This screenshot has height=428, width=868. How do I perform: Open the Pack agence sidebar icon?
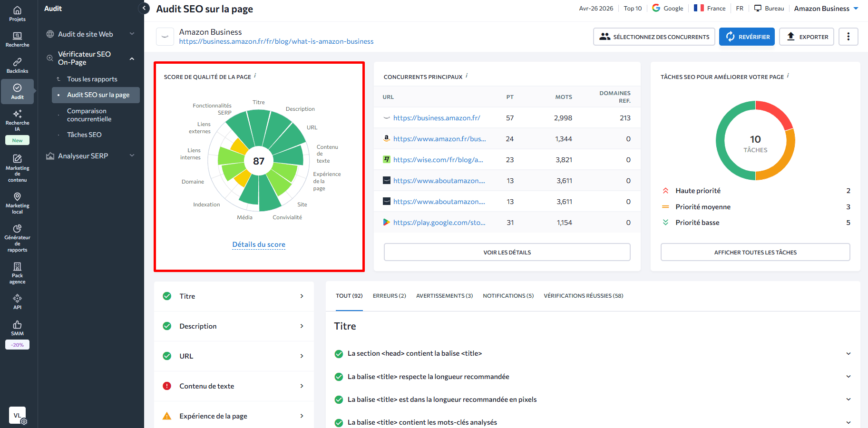17,272
